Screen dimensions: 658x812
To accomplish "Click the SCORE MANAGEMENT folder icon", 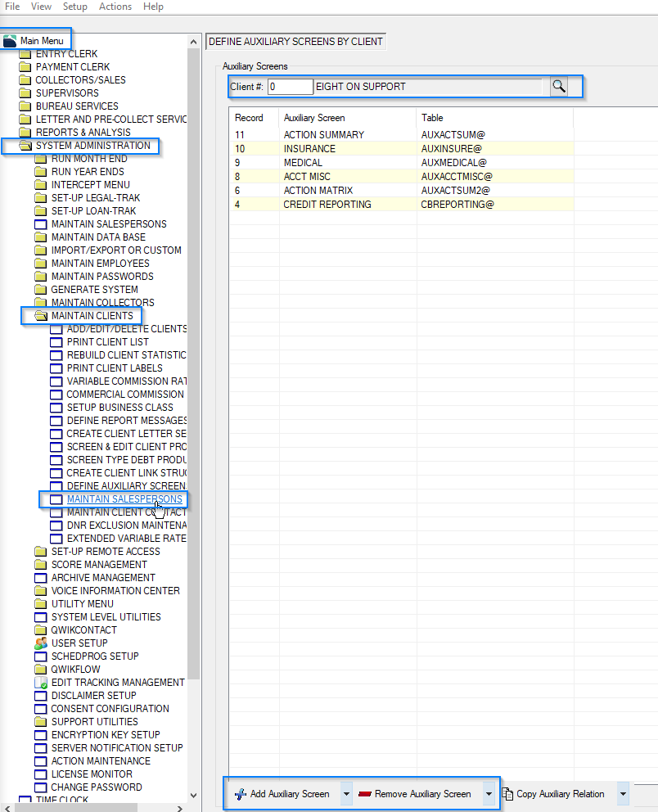I will click(40, 565).
